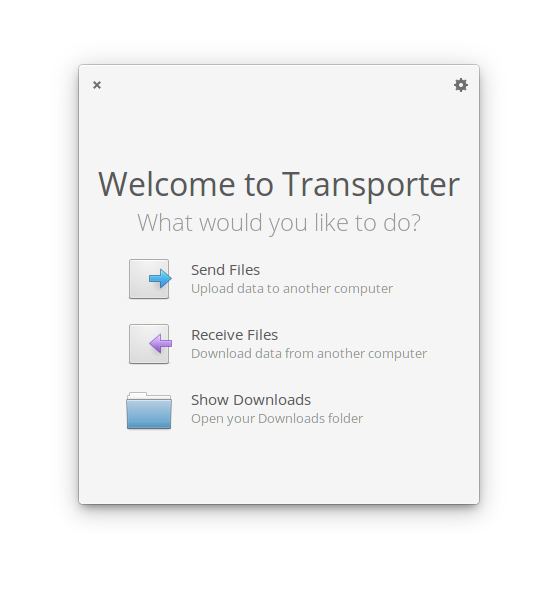Click "Upload data to another computer" text
The width and height of the screenshot is (558, 597).
tap(292, 289)
